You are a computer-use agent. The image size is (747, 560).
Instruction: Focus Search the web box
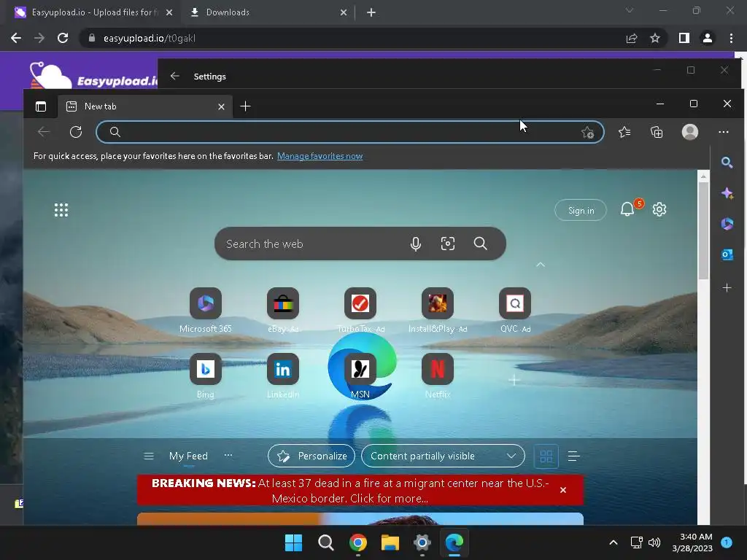click(360, 244)
